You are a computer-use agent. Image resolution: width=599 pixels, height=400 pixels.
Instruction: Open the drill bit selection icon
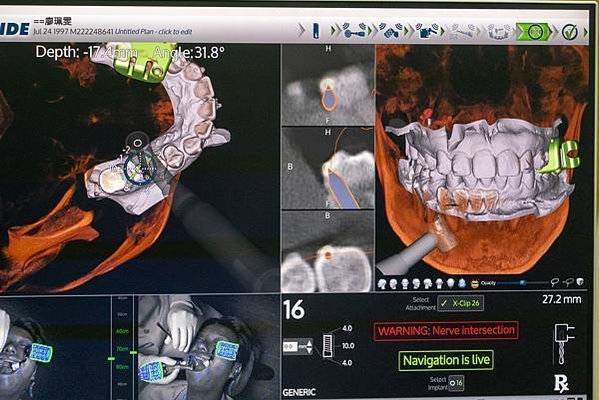(x=564, y=344)
